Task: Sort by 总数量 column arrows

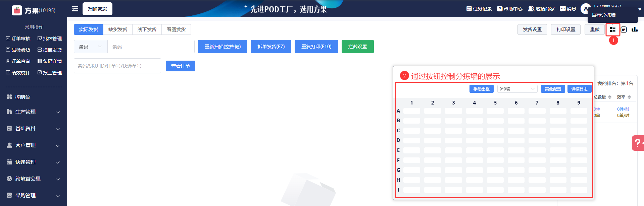Action: tap(610, 97)
